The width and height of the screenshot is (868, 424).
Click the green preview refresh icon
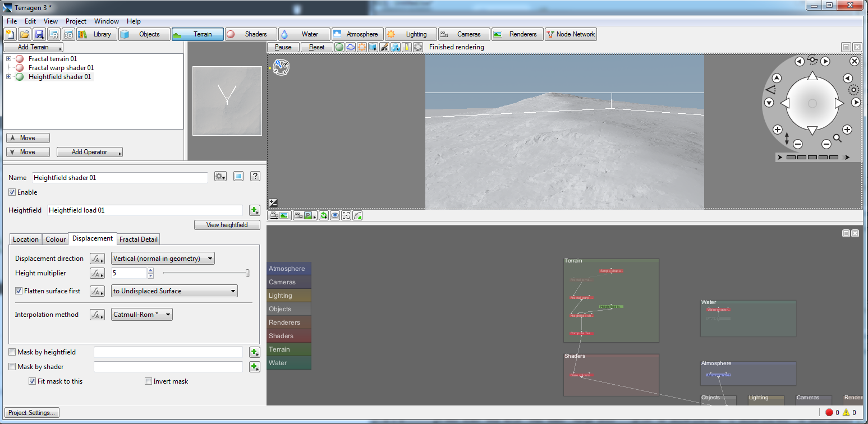tap(324, 215)
